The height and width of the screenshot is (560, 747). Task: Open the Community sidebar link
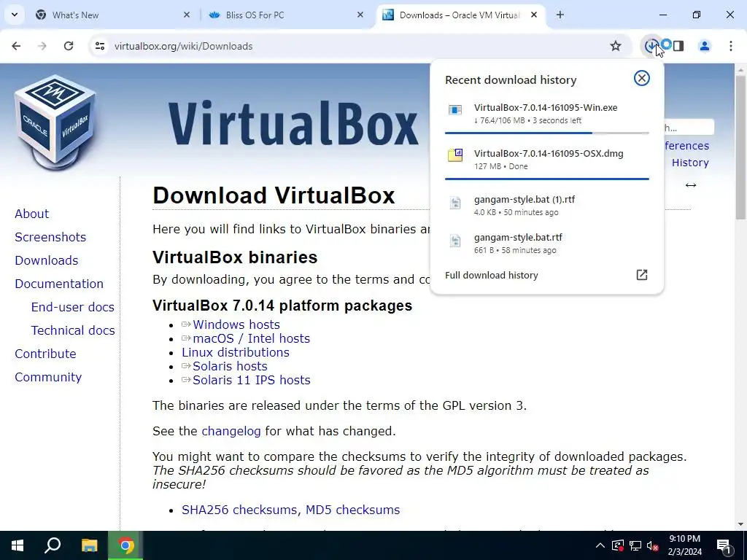[x=48, y=377]
